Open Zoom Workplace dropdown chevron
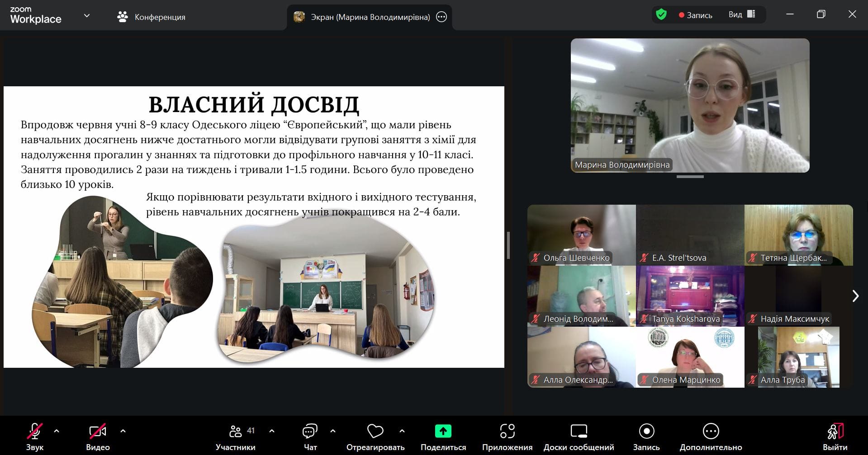Viewport: 868px width, 455px height. (87, 16)
